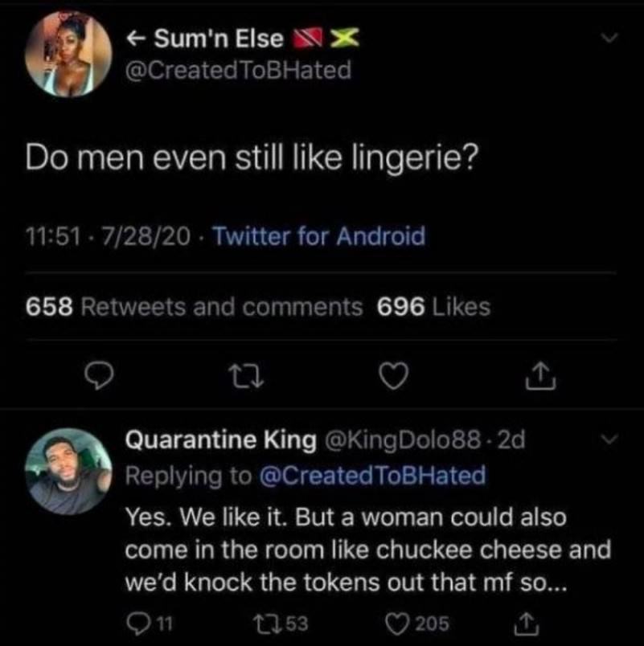Screen dimensions: 644x646
Task: Select the @CreatedToBHated handle under the name
Action: pos(238,70)
